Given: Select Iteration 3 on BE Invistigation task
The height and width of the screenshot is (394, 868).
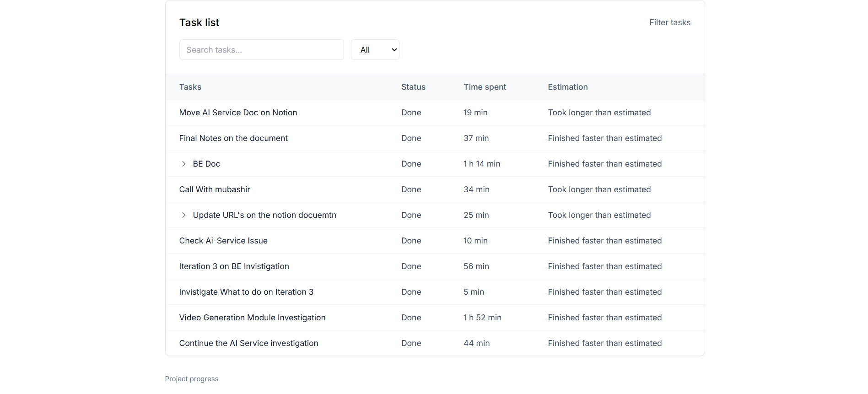Looking at the screenshot, I should [234, 266].
